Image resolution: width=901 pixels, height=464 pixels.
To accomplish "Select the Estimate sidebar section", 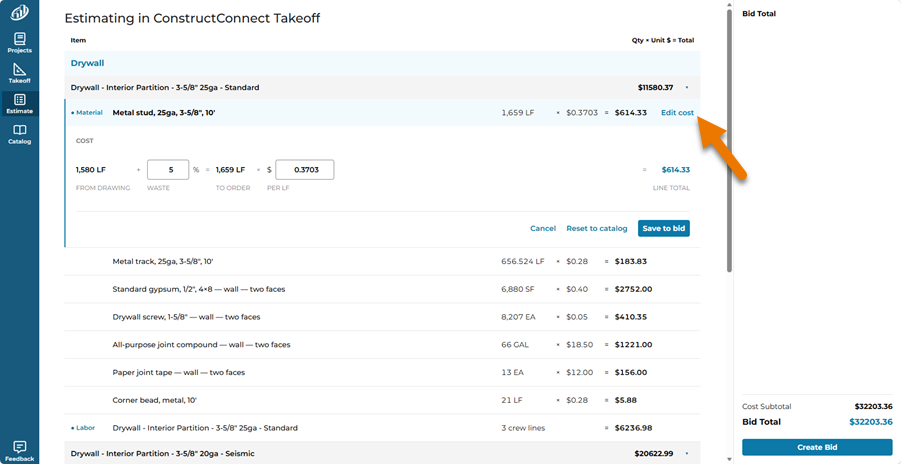I will pyautogui.click(x=20, y=105).
